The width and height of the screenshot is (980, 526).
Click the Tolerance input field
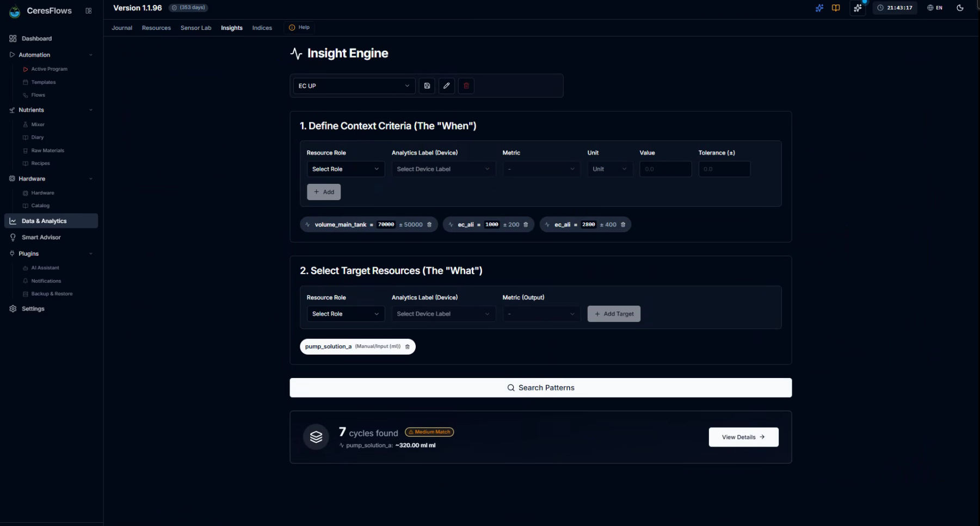pyautogui.click(x=724, y=169)
